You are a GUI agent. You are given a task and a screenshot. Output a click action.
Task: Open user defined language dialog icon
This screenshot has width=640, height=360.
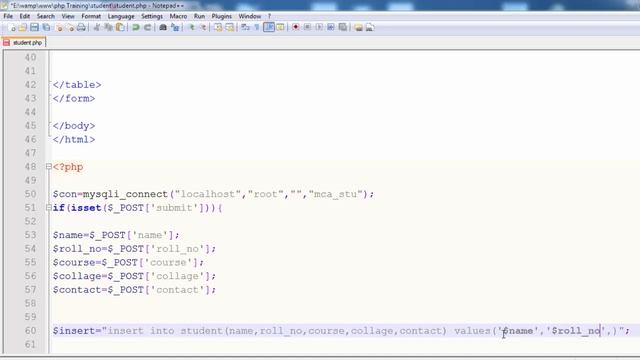click(x=280, y=27)
